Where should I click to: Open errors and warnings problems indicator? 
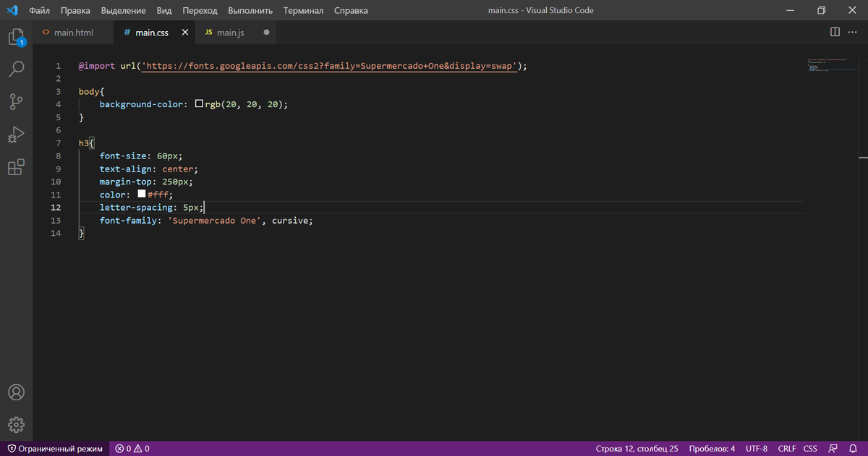(x=132, y=449)
